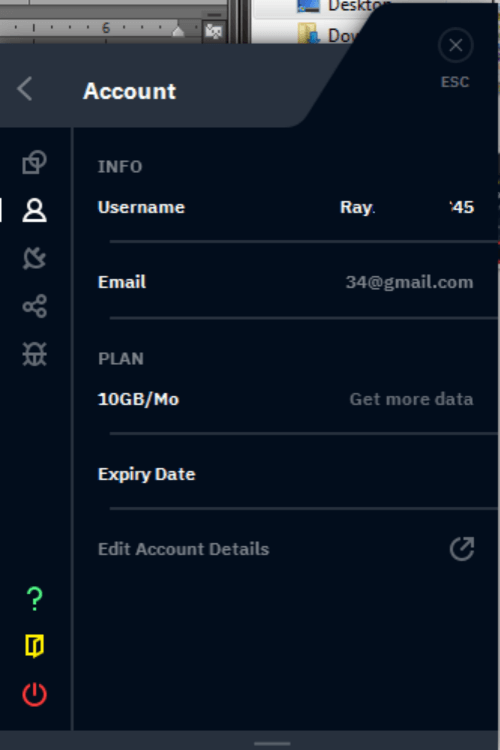Click the Get more data link
This screenshot has height=750, width=500.
tap(411, 399)
